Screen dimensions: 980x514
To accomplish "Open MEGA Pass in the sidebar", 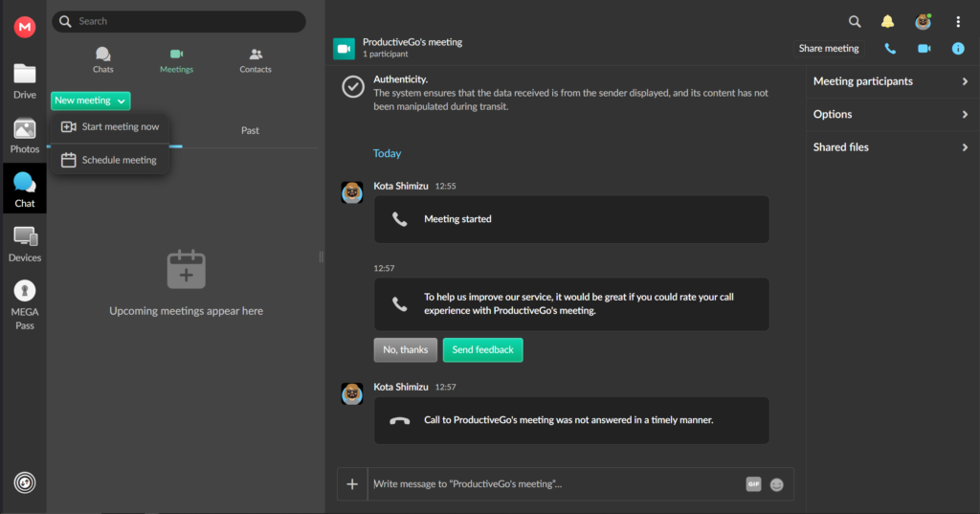I will coord(25,304).
